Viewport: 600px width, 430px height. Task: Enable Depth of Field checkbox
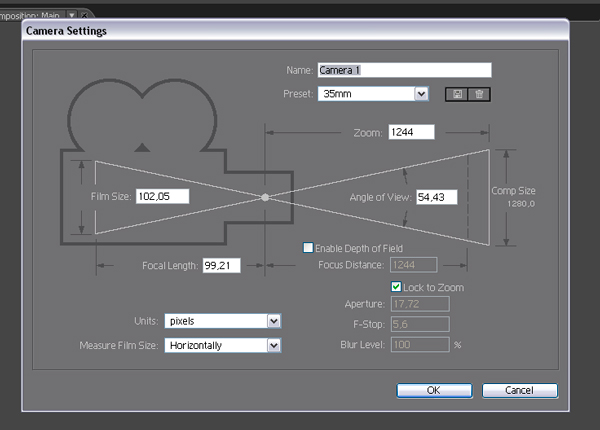pos(309,247)
